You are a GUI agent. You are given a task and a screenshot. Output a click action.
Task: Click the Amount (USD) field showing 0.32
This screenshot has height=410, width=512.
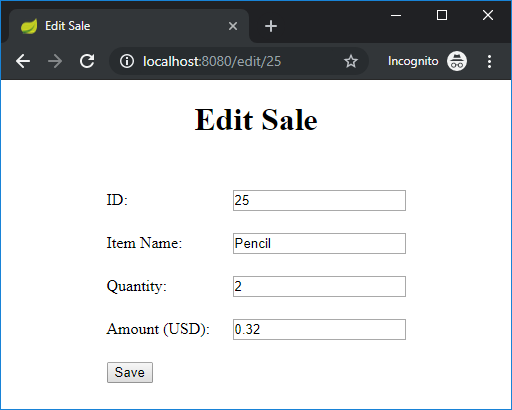click(319, 329)
